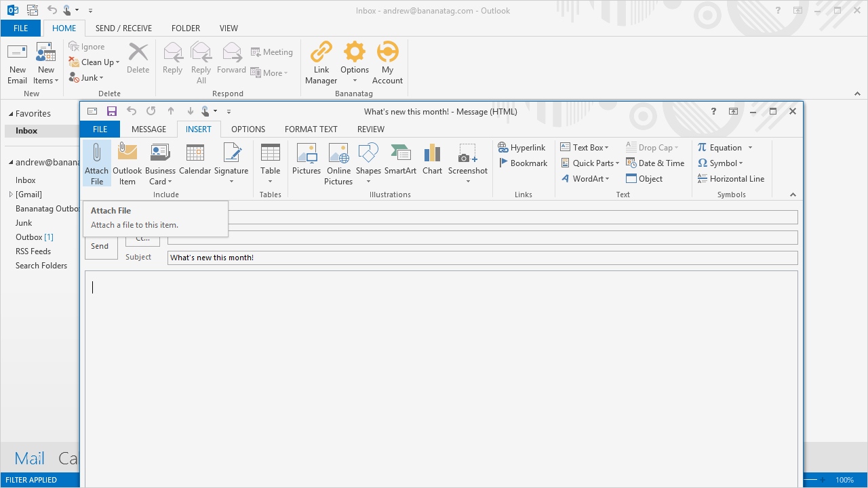
Task: Switch to the MESSAGE tab
Action: click(x=149, y=129)
